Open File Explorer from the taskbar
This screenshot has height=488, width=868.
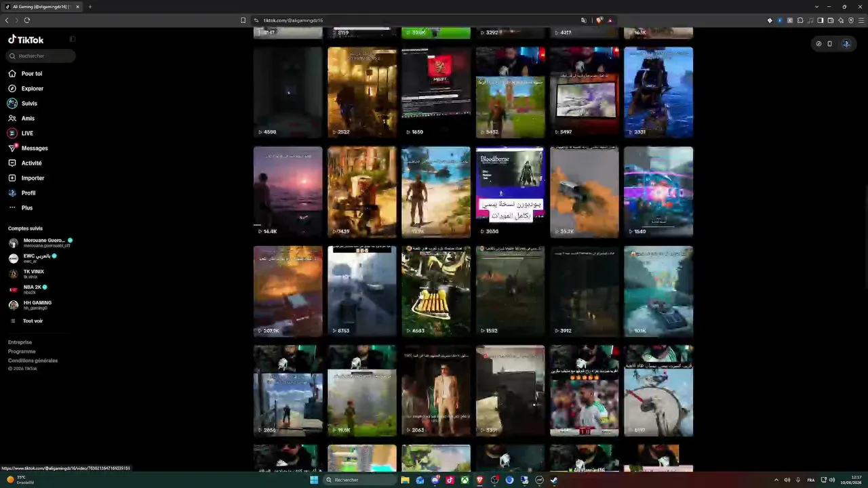405,480
